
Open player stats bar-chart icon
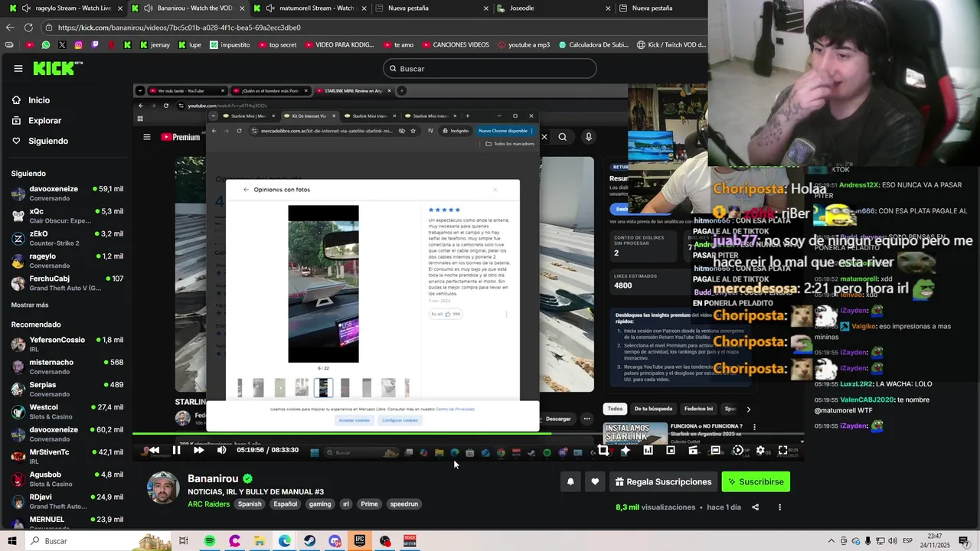click(648, 450)
